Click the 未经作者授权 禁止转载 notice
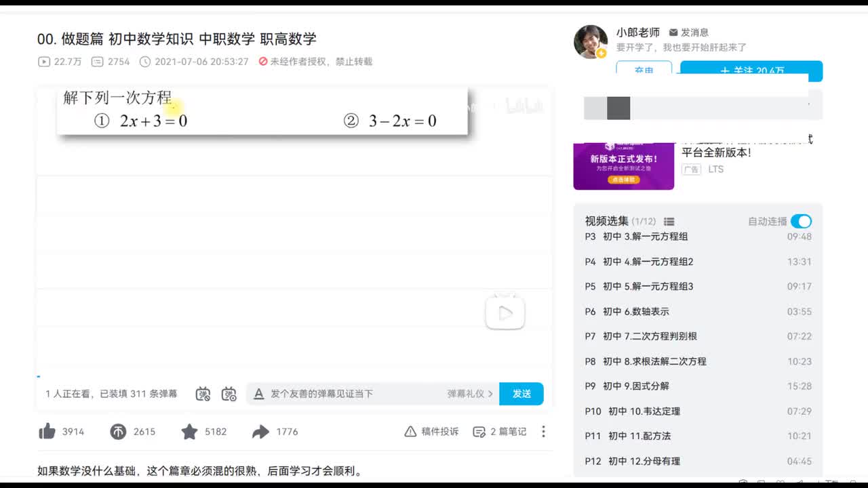Screen dimensions: 868x488 (x=316, y=62)
